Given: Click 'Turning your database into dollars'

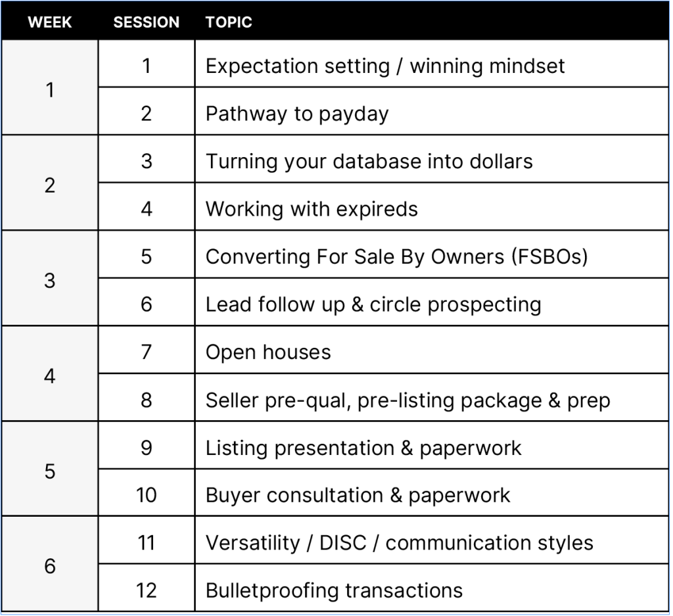Looking at the screenshot, I should click(x=369, y=161).
